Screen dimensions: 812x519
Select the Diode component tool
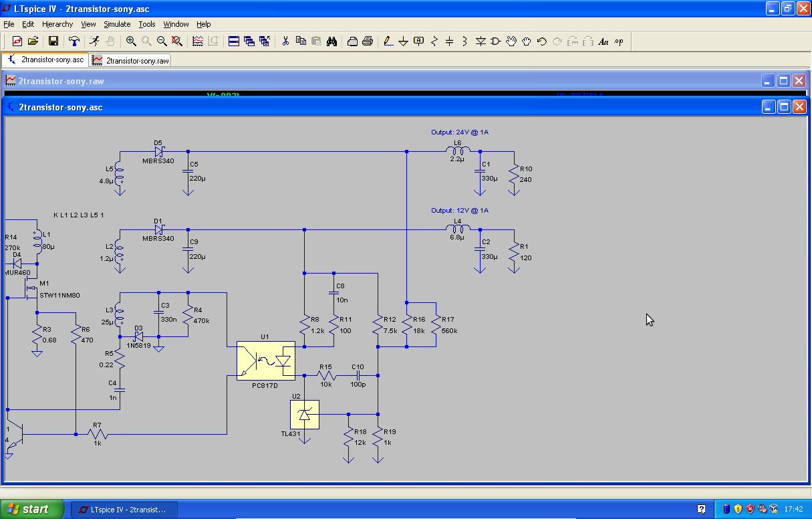[x=481, y=41]
